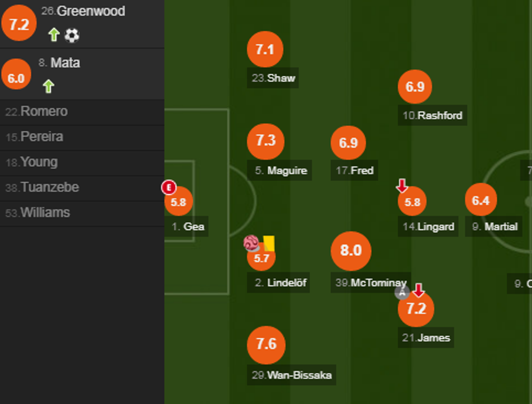
Task: Select Pereira from the substitutes list
Action: [42, 137]
